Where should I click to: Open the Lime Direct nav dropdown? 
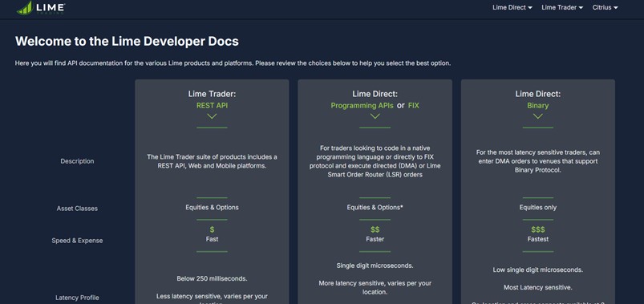click(x=512, y=7)
